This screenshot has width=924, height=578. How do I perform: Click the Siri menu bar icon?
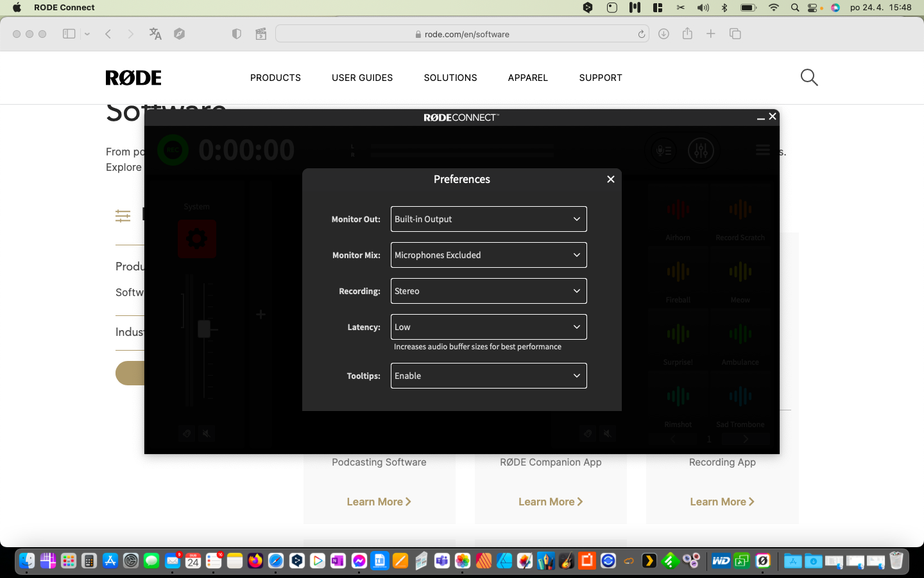(x=835, y=8)
